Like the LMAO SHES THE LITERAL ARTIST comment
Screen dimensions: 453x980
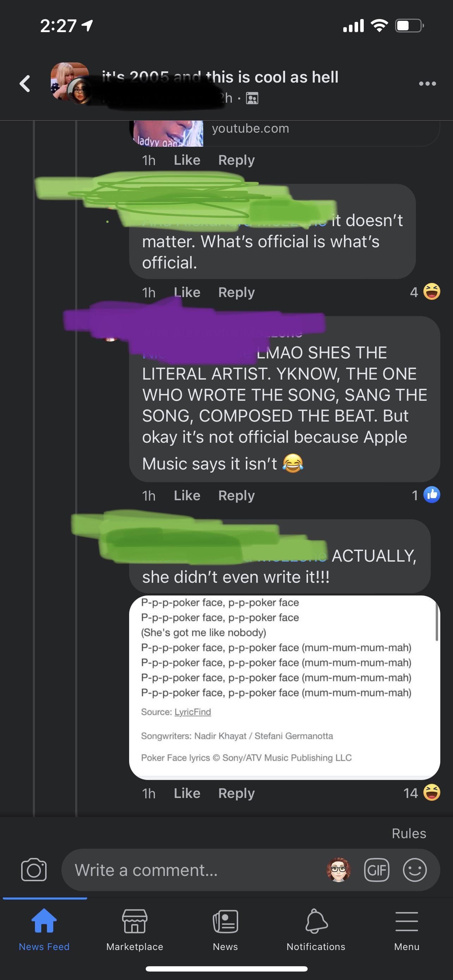(x=187, y=495)
